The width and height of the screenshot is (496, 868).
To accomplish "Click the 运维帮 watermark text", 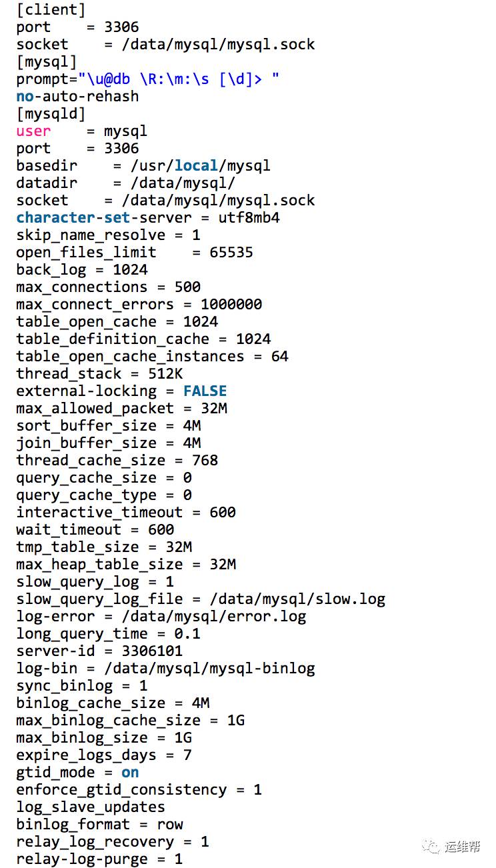I will 463,847.
